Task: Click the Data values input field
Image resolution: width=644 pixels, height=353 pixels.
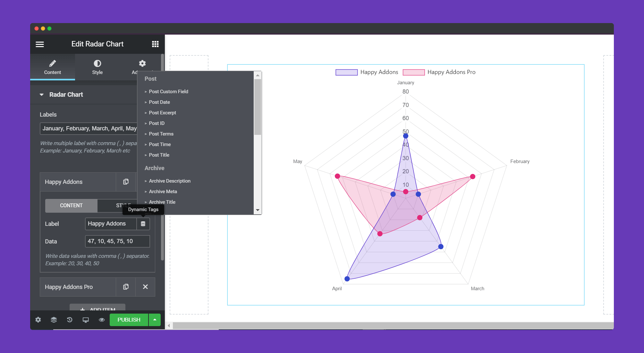Action: click(x=117, y=241)
